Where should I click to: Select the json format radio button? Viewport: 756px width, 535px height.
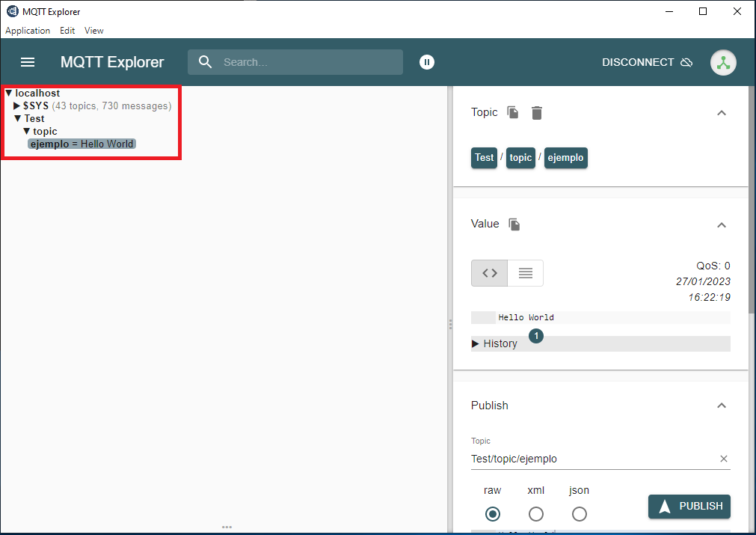click(x=579, y=514)
